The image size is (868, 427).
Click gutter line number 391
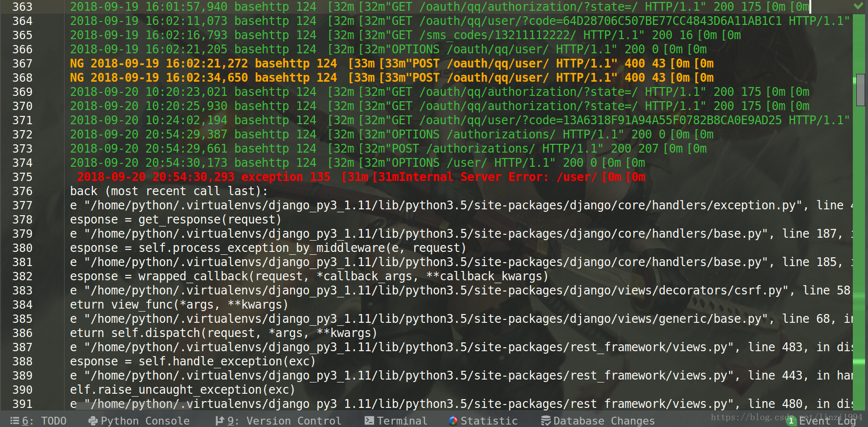coord(22,404)
